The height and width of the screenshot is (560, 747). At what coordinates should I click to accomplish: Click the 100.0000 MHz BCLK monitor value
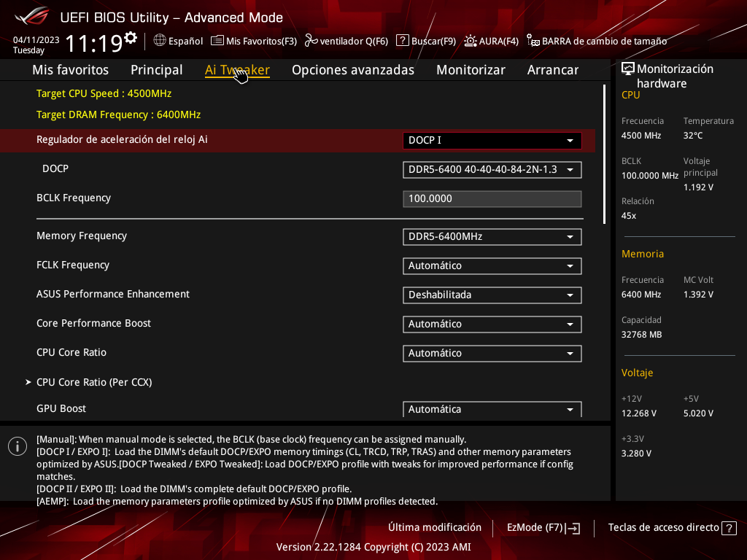tap(650, 176)
